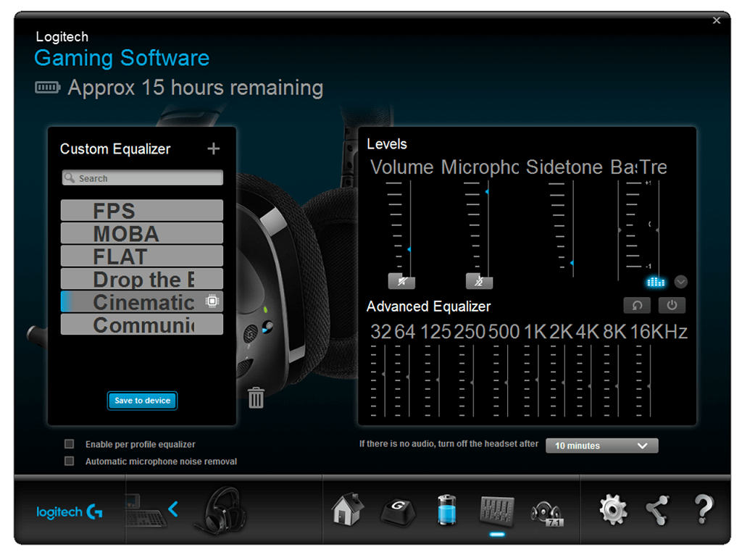Adjust the 64 Hz equalizer band slider
The width and height of the screenshot is (742, 560).
tap(409, 377)
